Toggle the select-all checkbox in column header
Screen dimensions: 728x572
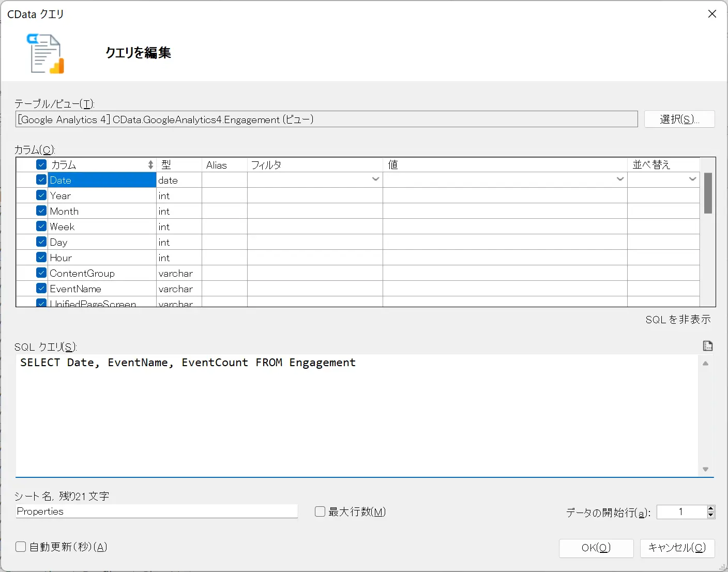tap(41, 164)
